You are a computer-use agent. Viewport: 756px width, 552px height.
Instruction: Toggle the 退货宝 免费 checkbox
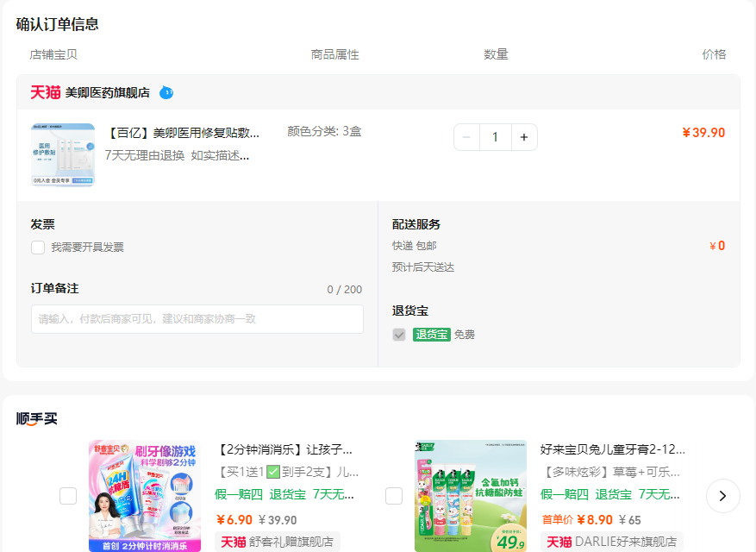(x=399, y=335)
